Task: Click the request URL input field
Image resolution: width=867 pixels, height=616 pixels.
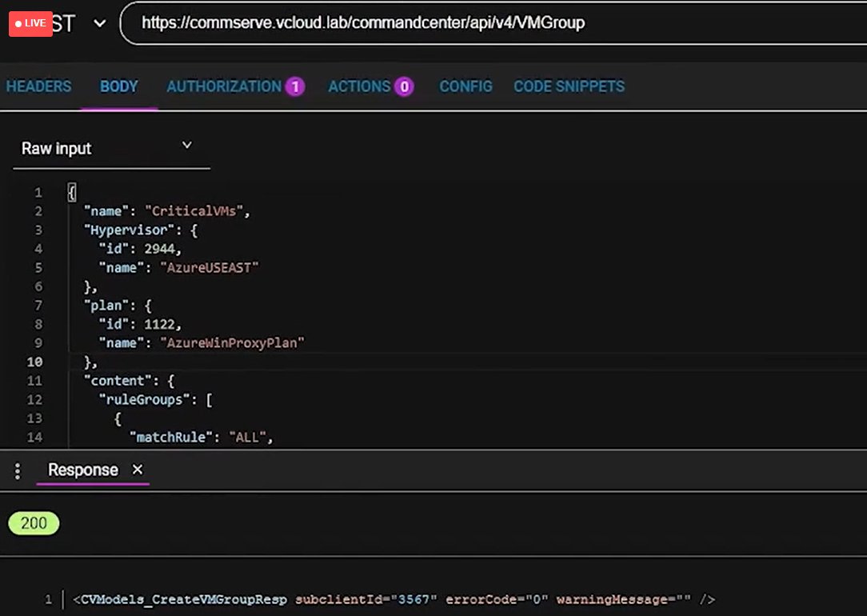Action: (x=493, y=22)
